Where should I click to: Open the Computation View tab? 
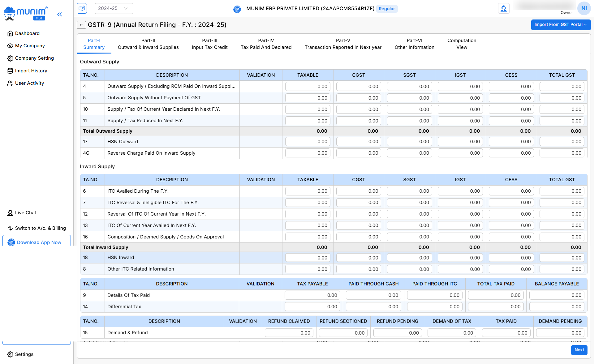[x=462, y=44]
